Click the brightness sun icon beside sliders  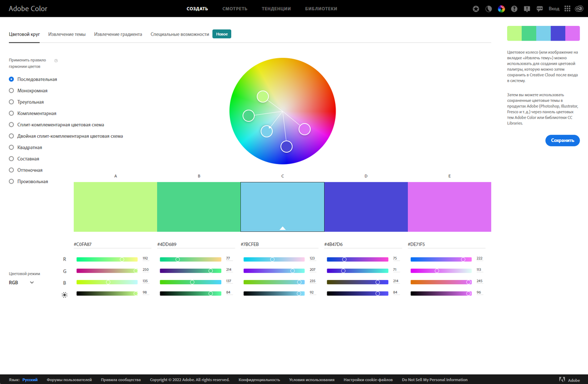pos(64,295)
